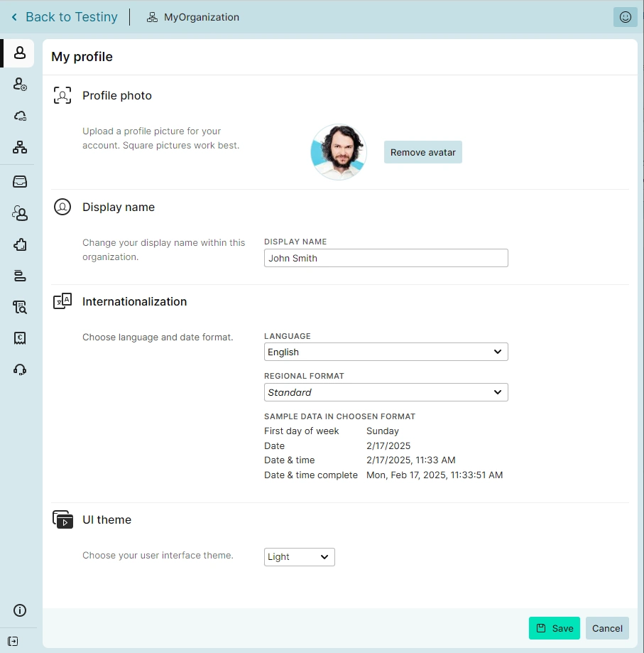The width and height of the screenshot is (644, 653).
Task: Click the Cancel button
Action: [x=607, y=628]
